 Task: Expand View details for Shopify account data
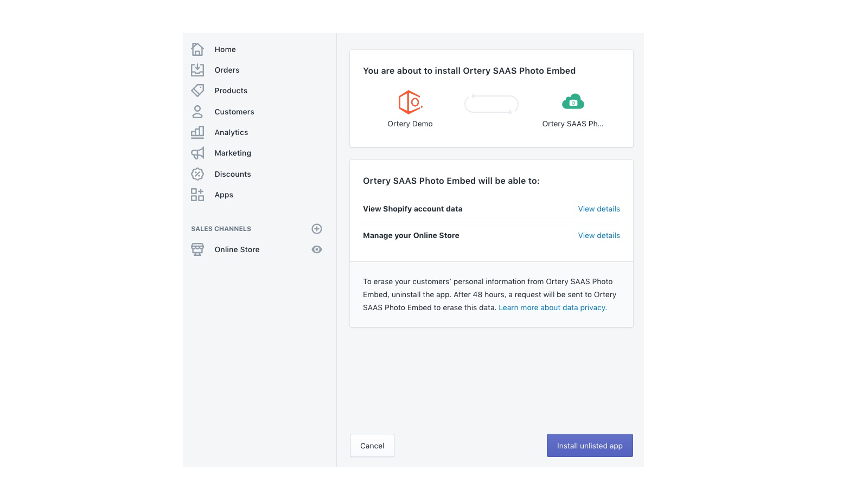pyautogui.click(x=598, y=209)
